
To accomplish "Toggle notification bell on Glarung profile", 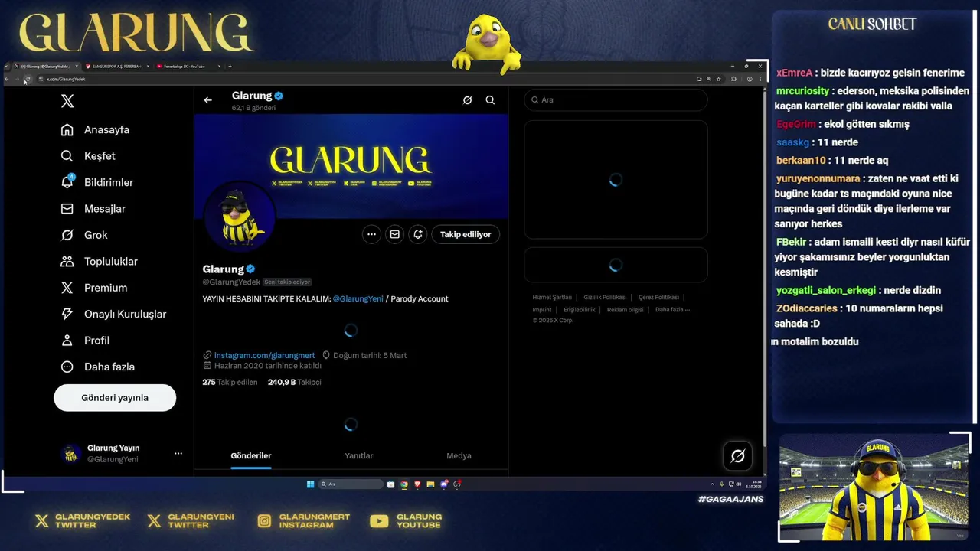I will click(418, 235).
